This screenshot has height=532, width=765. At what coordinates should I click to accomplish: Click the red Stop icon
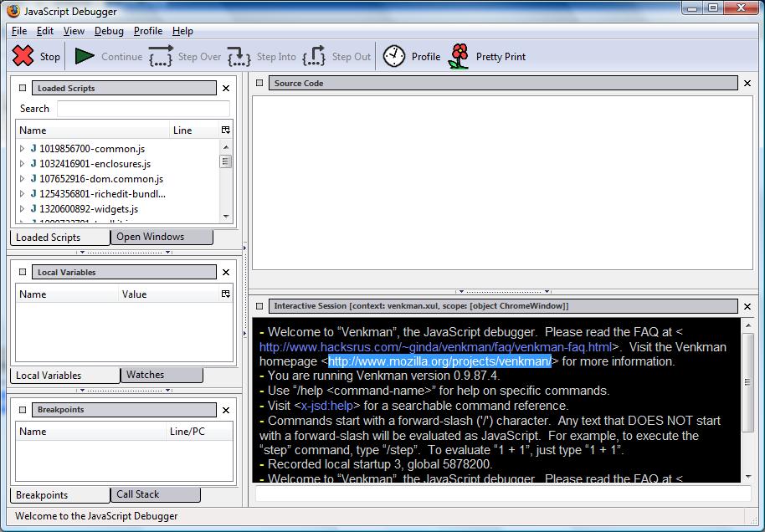tap(23, 56)
